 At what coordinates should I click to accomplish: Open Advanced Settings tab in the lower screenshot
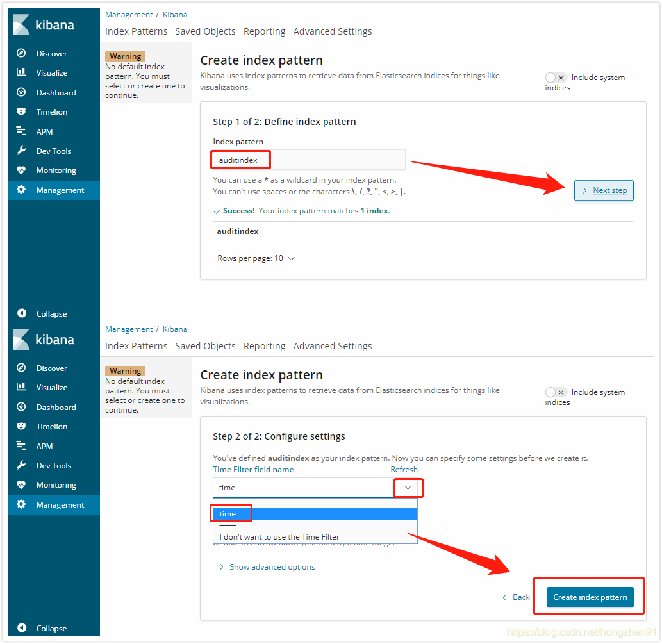(333, 346)
